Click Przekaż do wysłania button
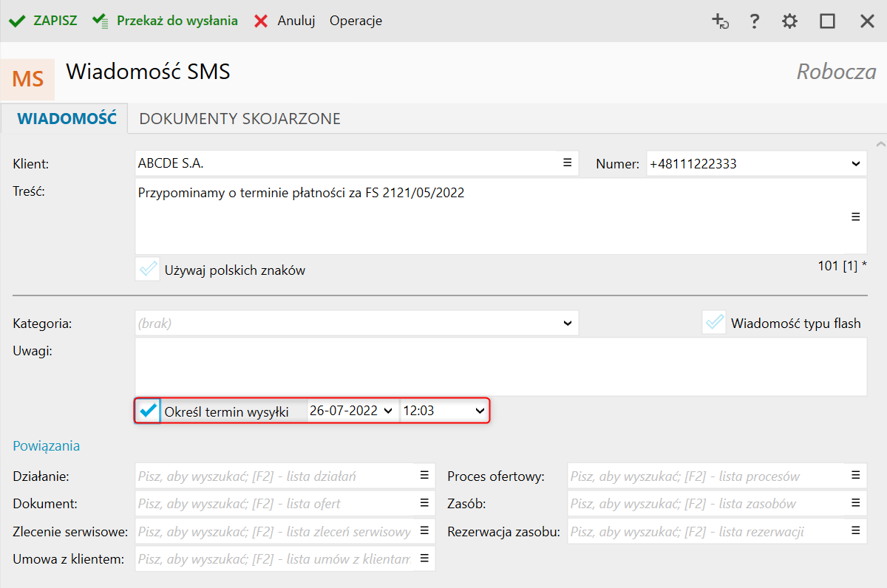Screen dimensions: 887x588 165,21
